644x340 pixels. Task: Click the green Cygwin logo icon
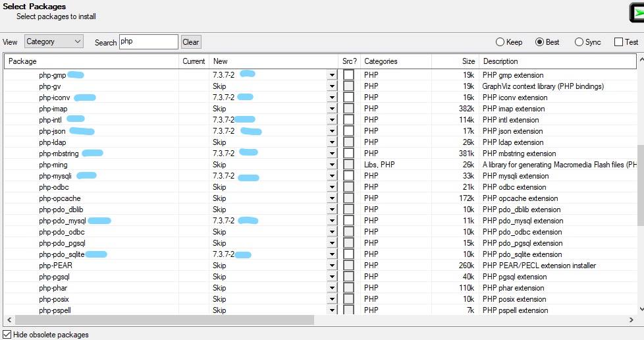(x=637, y=13)
